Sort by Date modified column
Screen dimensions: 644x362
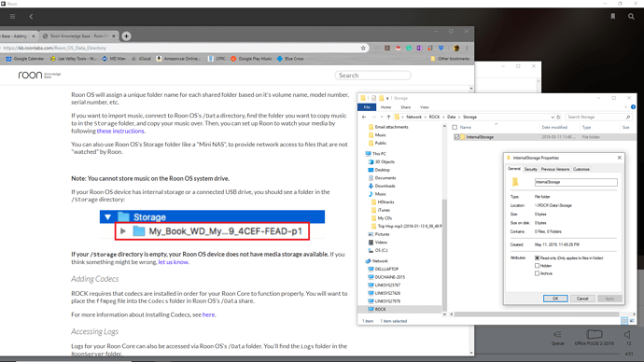pos(554,128)
